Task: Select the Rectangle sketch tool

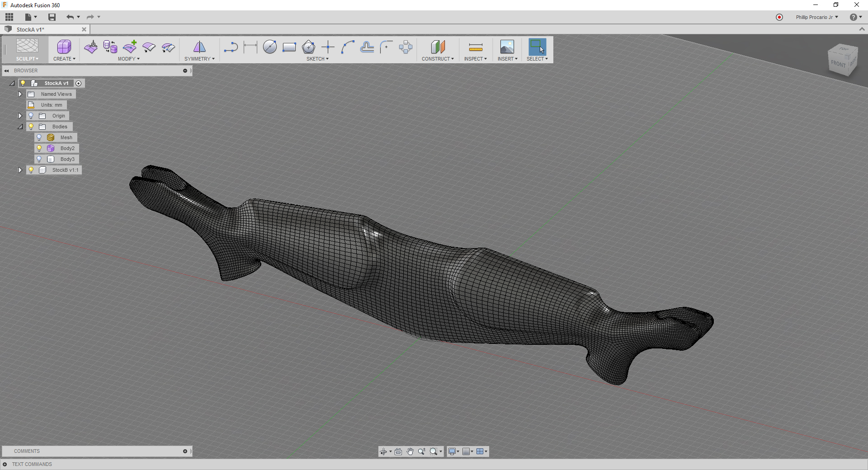Action: (x=289, y=47)
